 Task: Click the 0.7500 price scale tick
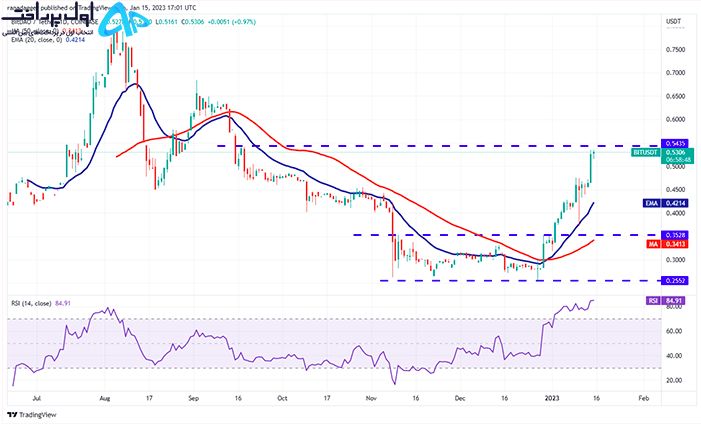(675, 50)
